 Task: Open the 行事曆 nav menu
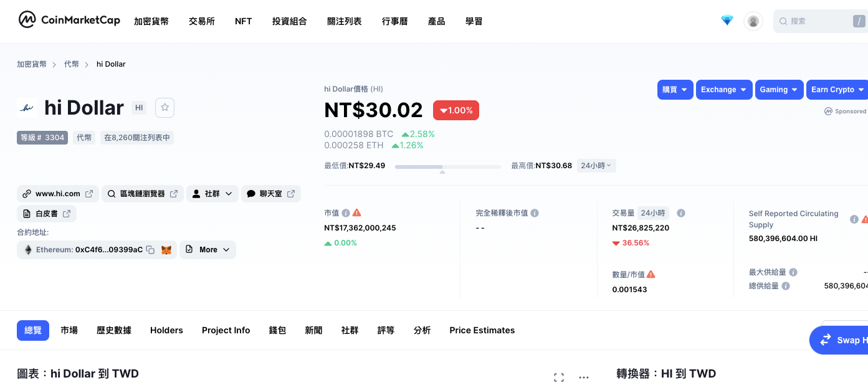coord(395,21)
